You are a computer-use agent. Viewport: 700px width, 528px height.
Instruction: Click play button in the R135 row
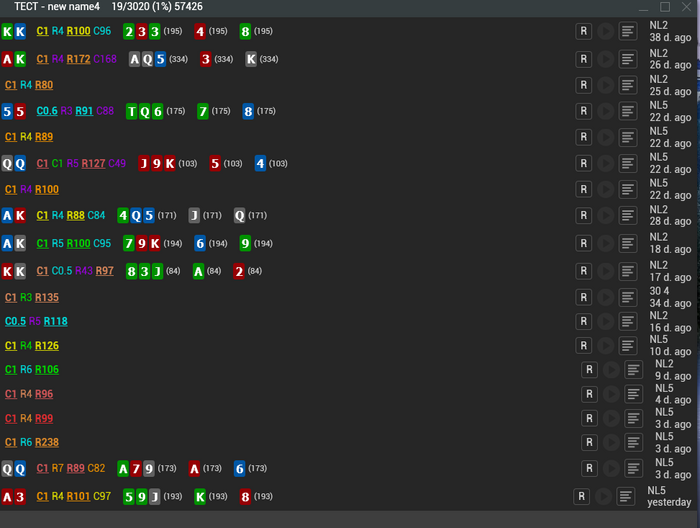point(605,297)
